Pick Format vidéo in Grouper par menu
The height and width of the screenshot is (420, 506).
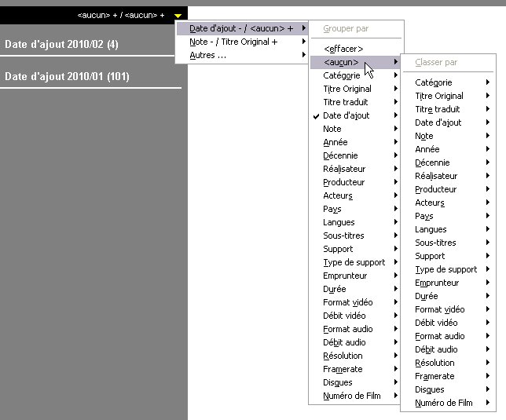tap(354, 302)
